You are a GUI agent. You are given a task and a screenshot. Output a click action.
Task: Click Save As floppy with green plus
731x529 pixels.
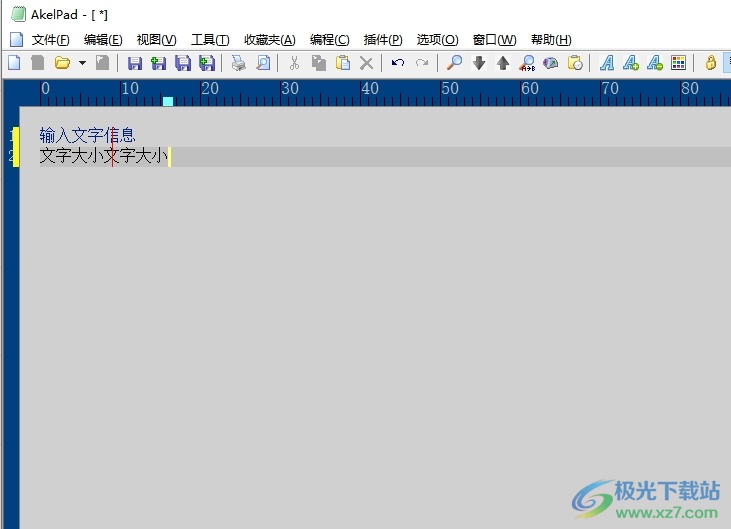click(159, 63)
